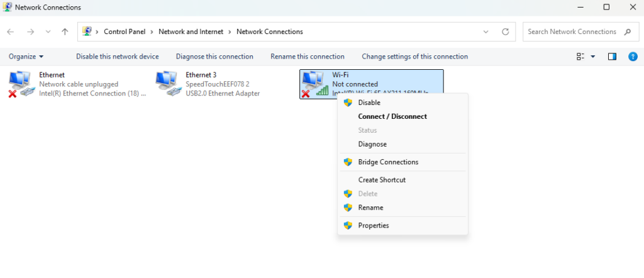Select Rename in the context menu
This screenshot has height=278, width=644.
pos(402,208)
